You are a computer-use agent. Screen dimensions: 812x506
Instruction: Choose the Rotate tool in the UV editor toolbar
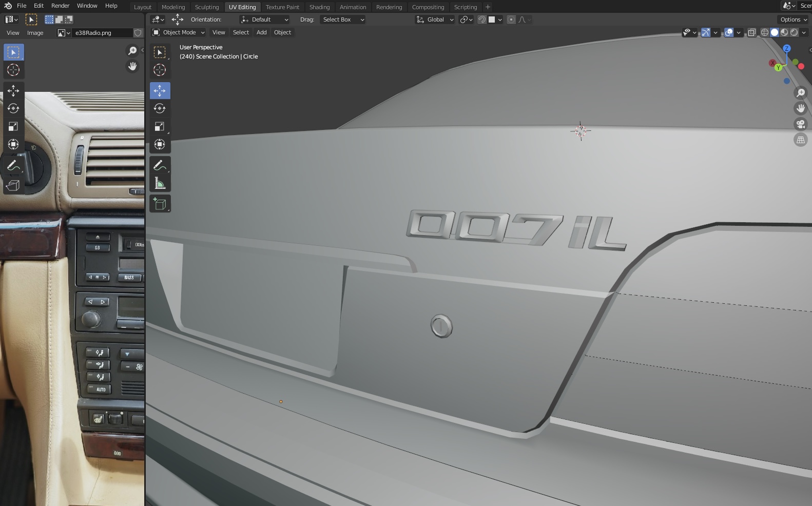tap(13, 108)
